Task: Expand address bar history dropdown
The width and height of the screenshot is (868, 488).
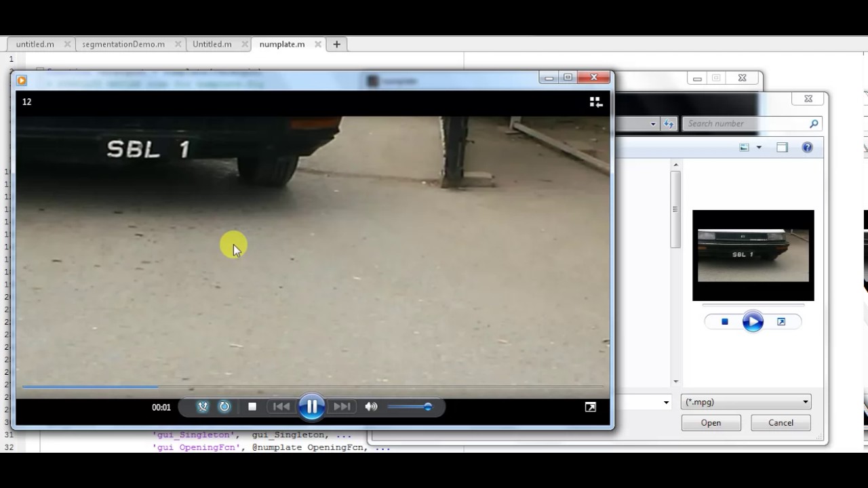Action: tap(653, 123)
